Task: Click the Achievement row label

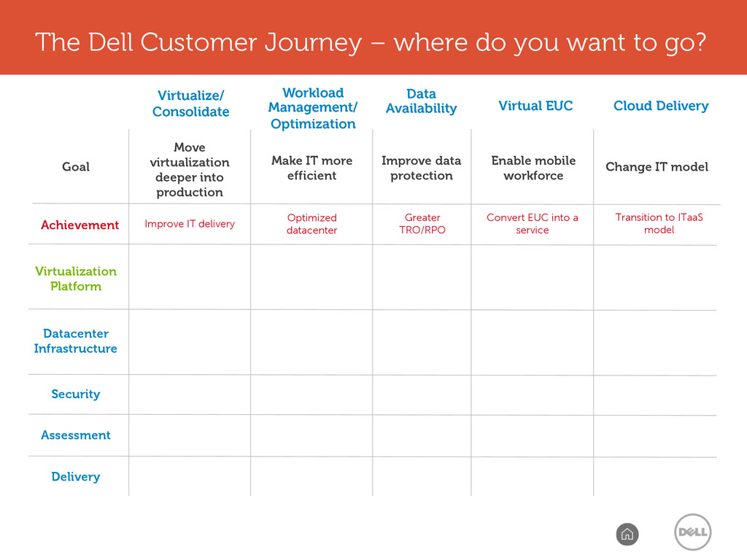Action: (x=80, y=225)
